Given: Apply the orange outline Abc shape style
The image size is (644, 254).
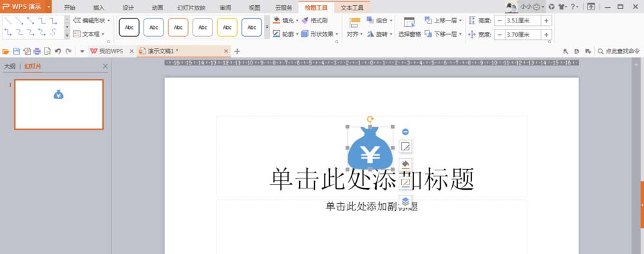Looking at the screenshot, I should (x=178, y=27).
